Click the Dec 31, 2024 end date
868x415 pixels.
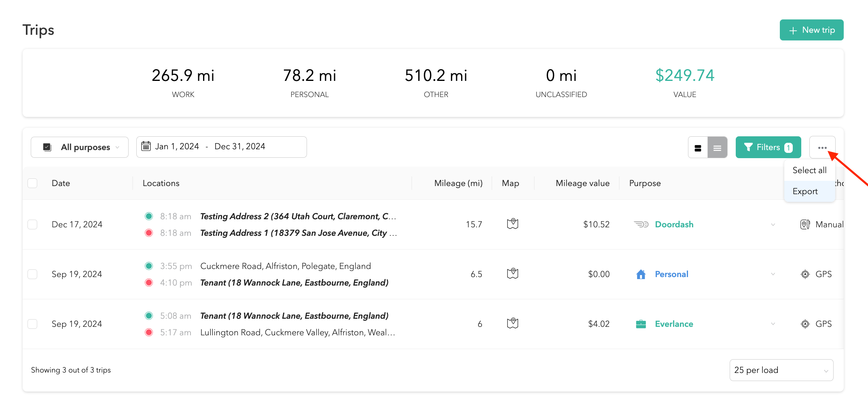(x=239, y=146)
